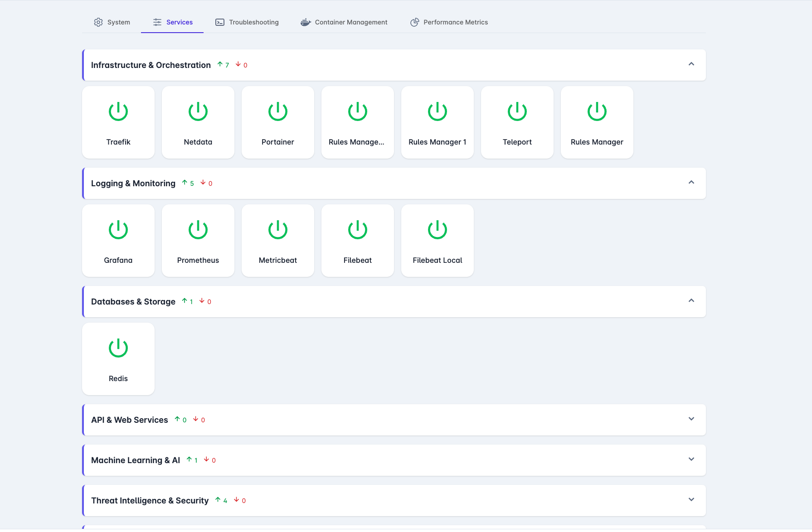Click the Redis service label

click(118, 378)
